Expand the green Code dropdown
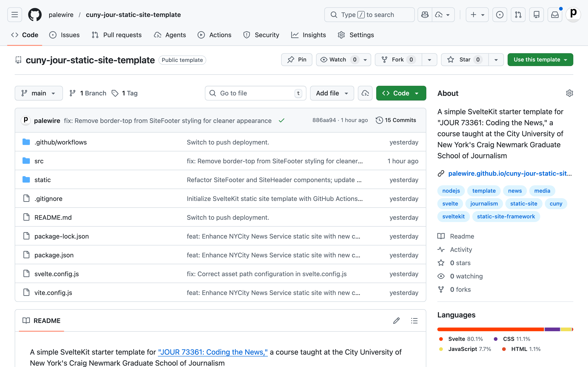Viewport: 588px width, 367px height. 417,93
